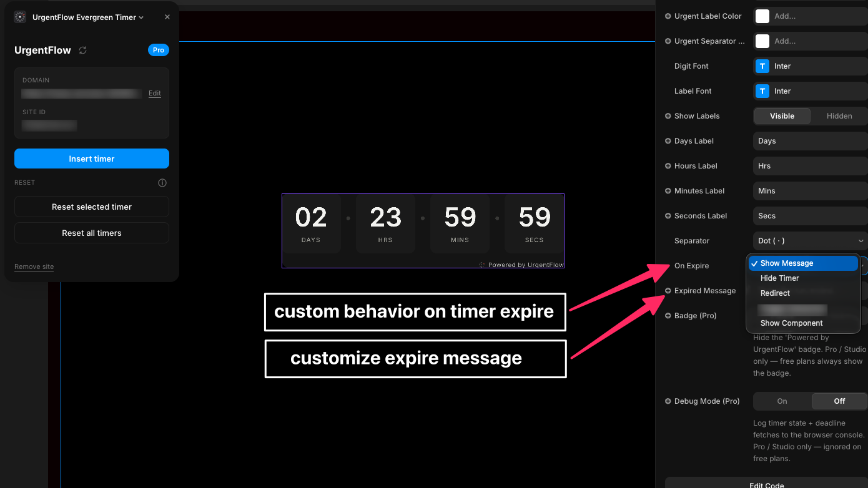Open the Label Font Inter selector
The width and height of the screenshot is (868, 488).
tap(811, 91)
